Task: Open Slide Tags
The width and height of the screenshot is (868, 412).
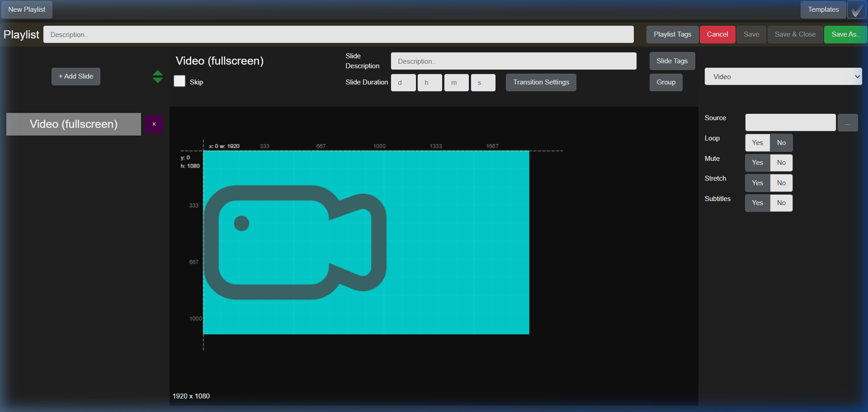Action: click(672, 61)
